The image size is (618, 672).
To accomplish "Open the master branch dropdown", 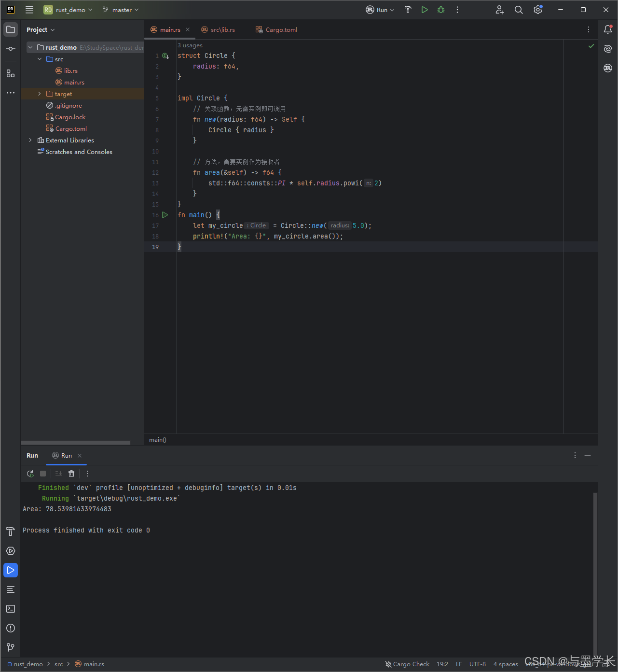I will [x=121, y=10].
